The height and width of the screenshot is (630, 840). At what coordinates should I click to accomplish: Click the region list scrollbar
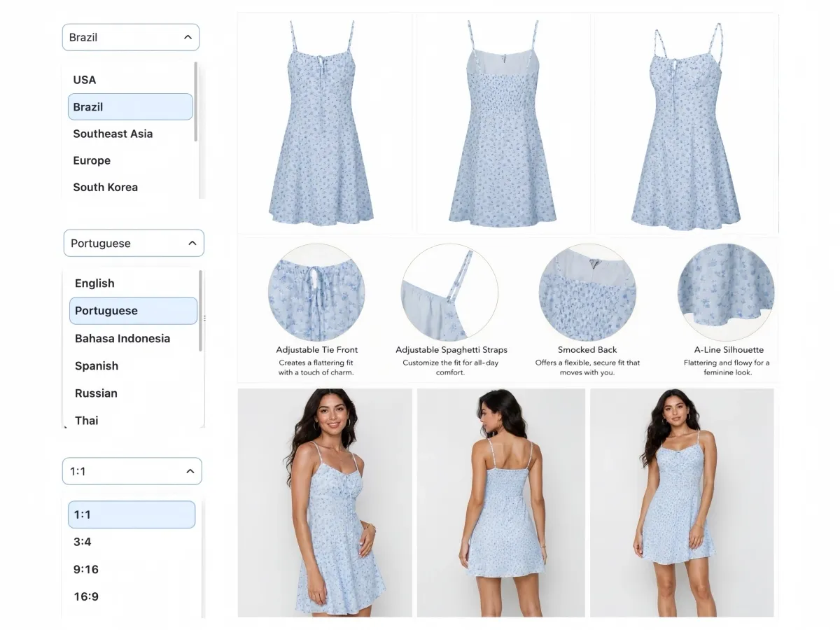(x=196, y=101)
